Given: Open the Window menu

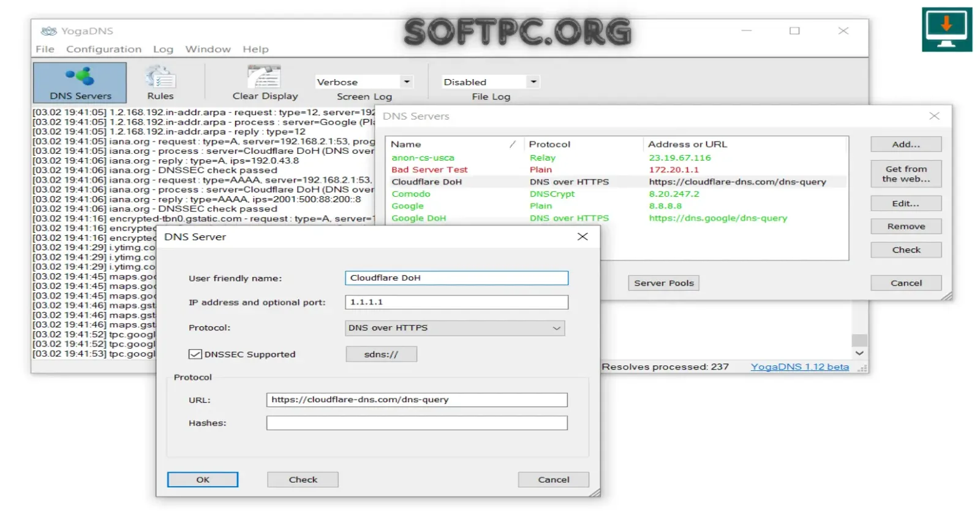Looking at the screenshot, I should (208, 49).
